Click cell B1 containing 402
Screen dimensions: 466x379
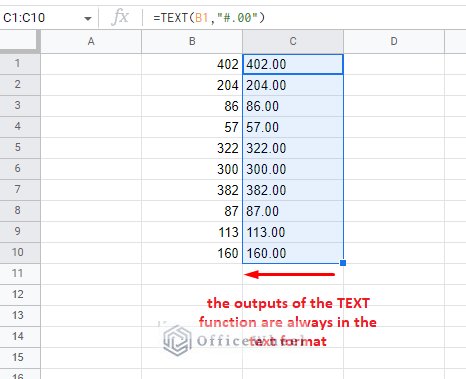192,64
